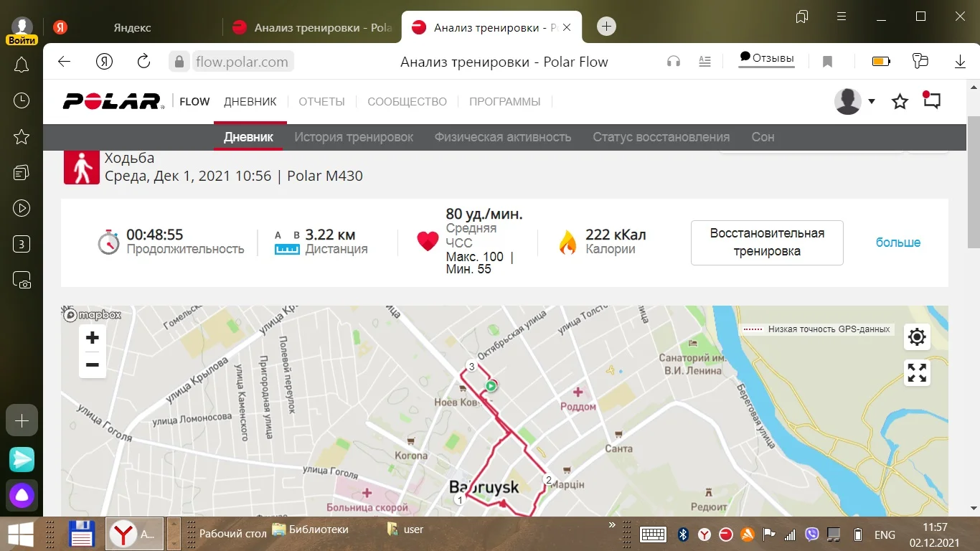Open screenshot tool in browser sidebar
This screenshot has width=980, height=551.
tap(22, 280)
